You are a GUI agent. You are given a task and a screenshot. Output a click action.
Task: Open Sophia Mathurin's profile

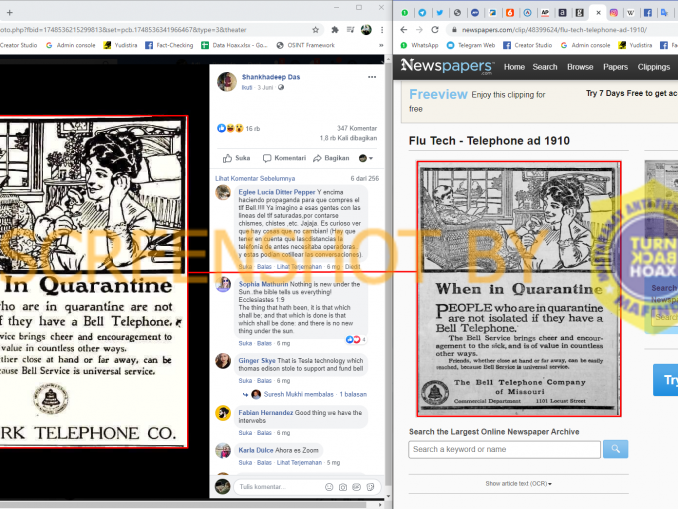click(x=263, y=284)
